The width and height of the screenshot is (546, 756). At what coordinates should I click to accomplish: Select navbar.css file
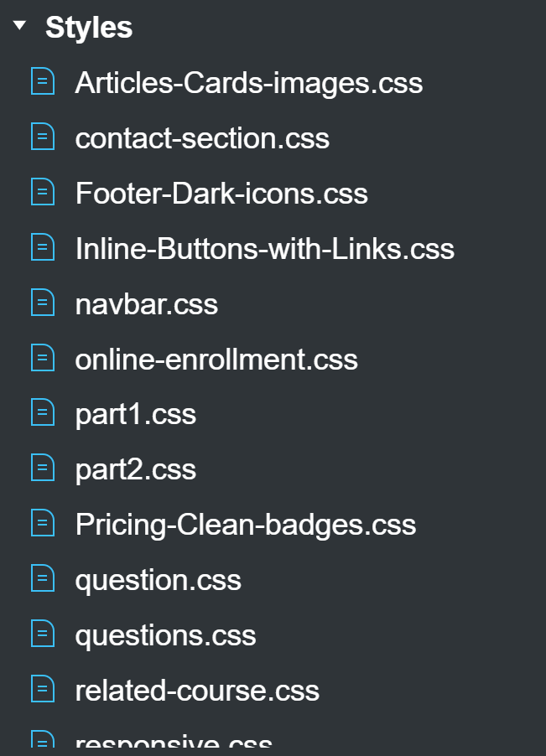coord(147,304)
